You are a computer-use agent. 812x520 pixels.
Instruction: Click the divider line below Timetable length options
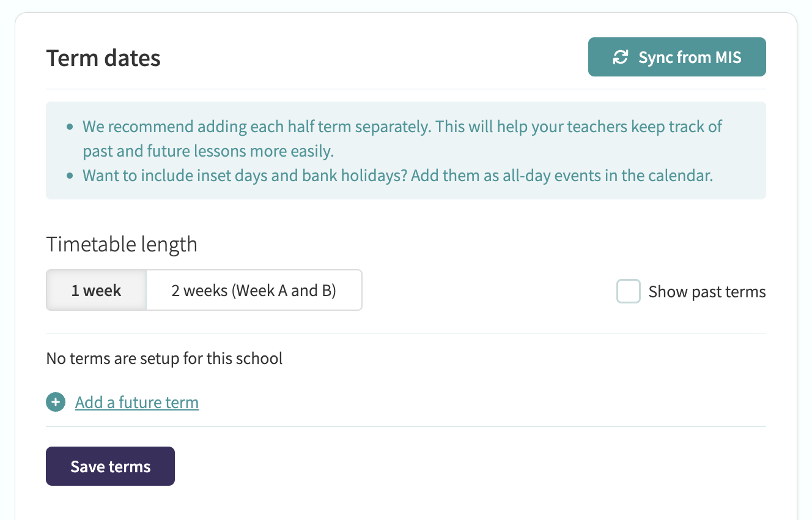point(405,333)
